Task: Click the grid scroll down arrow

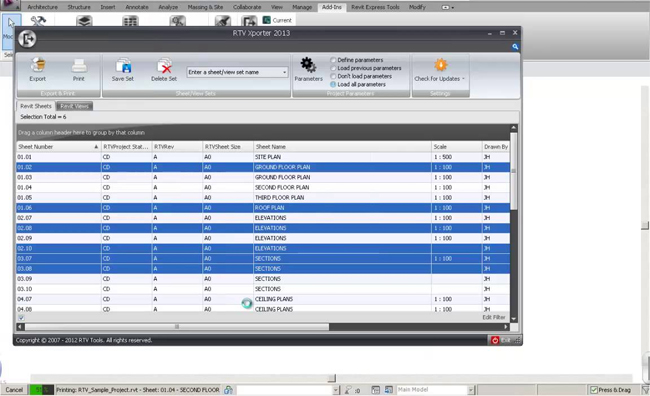Action: 514,318
